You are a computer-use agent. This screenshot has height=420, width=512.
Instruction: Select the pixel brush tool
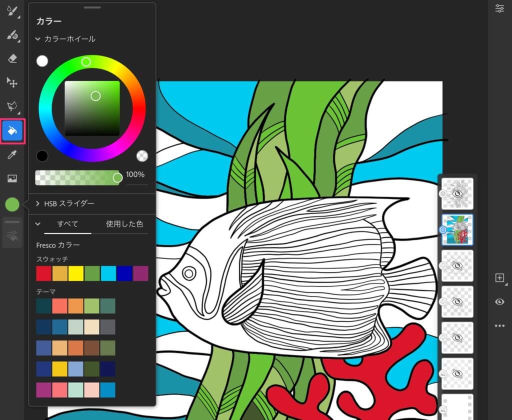12,11
